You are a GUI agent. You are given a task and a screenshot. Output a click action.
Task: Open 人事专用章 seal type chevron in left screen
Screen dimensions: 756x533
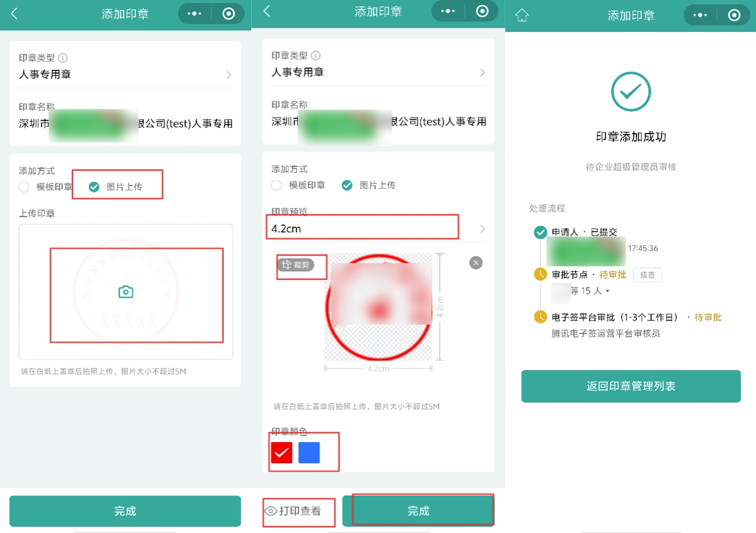228,75
